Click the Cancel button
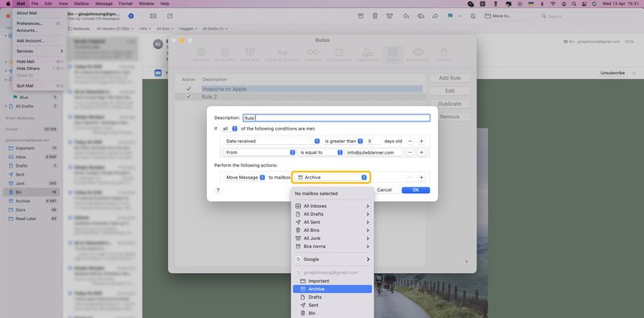Image resolution: width=644 pixels, height=318 pixels. (385, 190)
